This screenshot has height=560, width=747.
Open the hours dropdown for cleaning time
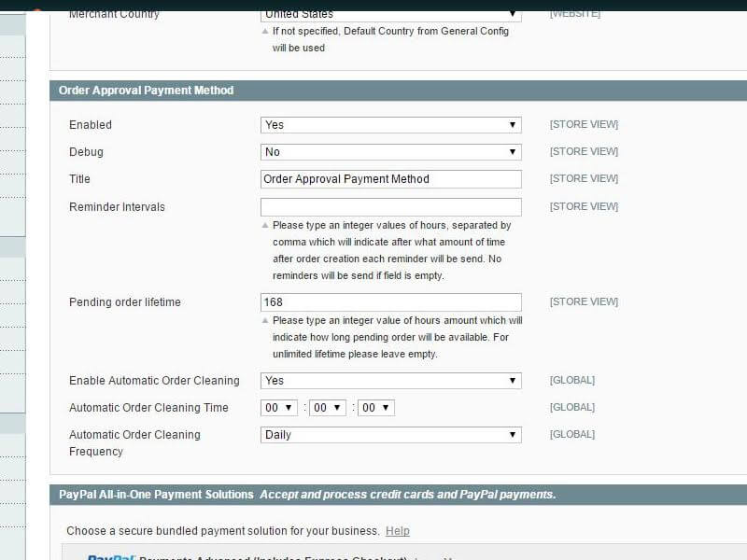[x=278, y=408]
